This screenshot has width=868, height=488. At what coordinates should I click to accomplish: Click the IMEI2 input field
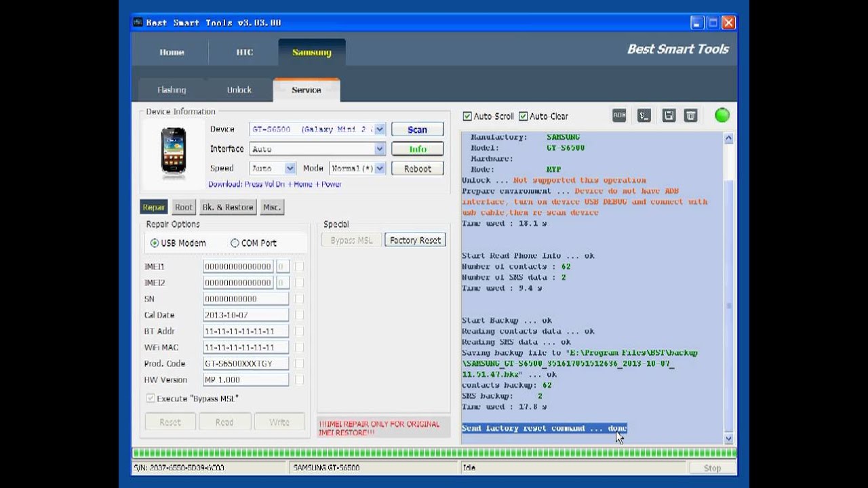pyautogui.click(x=238, y=283)
